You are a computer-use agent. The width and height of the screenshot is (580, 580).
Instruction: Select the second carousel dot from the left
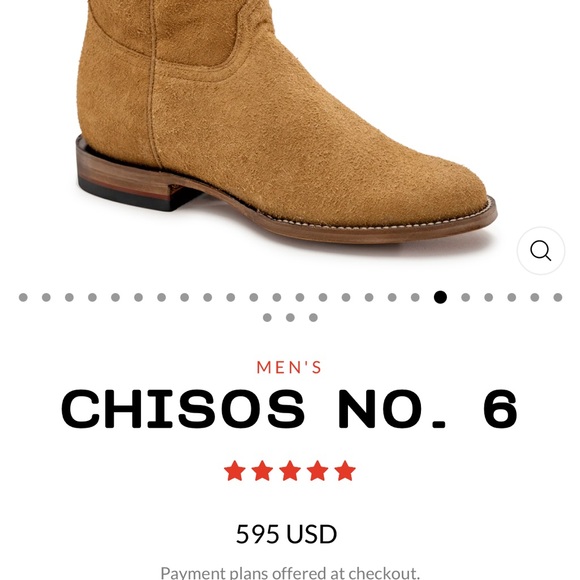click(46, 297)
